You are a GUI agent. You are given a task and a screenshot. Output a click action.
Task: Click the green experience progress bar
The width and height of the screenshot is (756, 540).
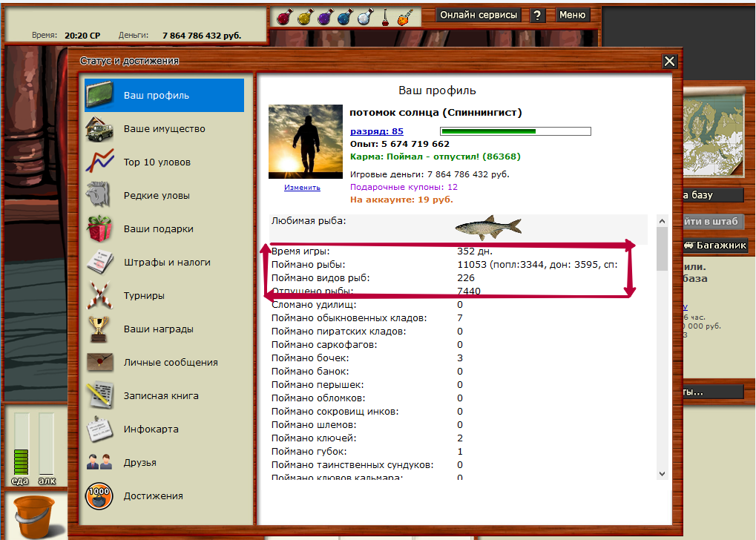click(516, 131)
